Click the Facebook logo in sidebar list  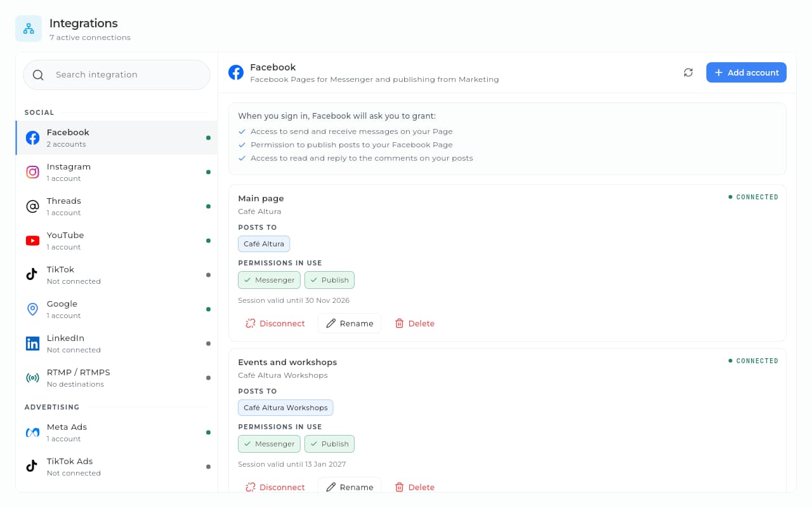tap(32, 138)
